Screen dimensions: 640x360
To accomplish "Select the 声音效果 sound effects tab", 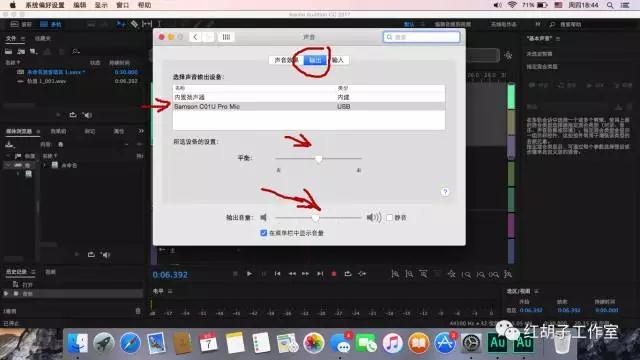I will pos(286,60).
